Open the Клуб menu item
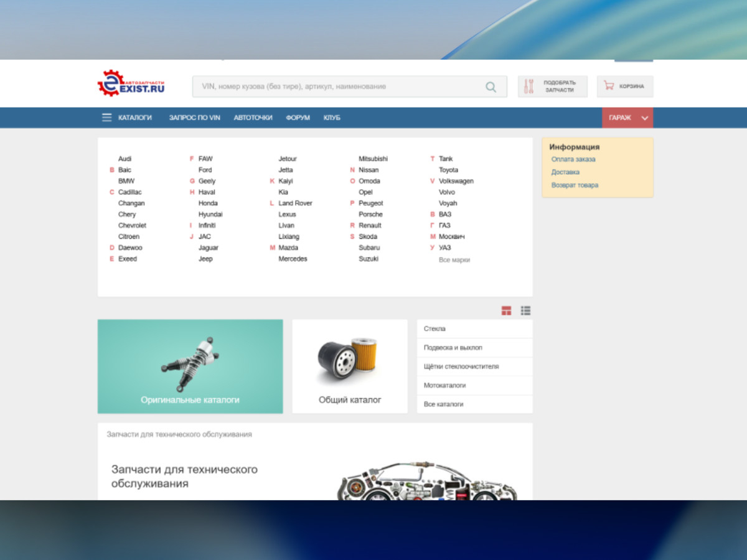 coord(332,118)
